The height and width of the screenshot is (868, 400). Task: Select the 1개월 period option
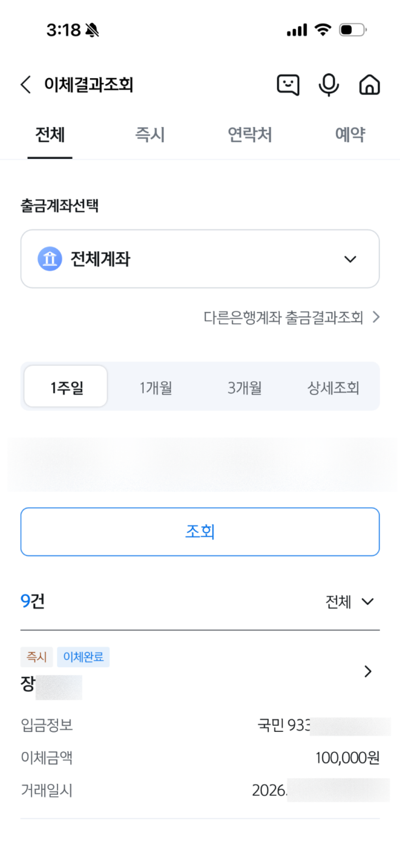click(x=156, y=388)
